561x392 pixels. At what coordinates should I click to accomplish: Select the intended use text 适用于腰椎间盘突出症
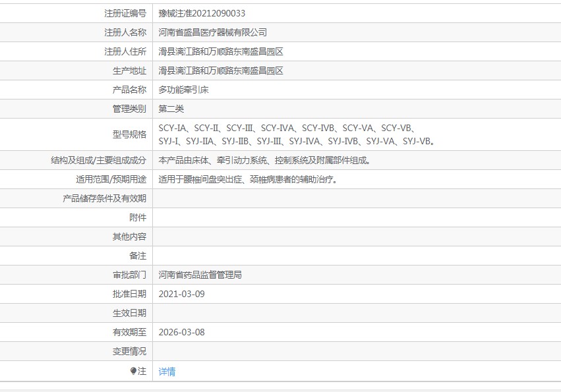click(x=248, y=179)
